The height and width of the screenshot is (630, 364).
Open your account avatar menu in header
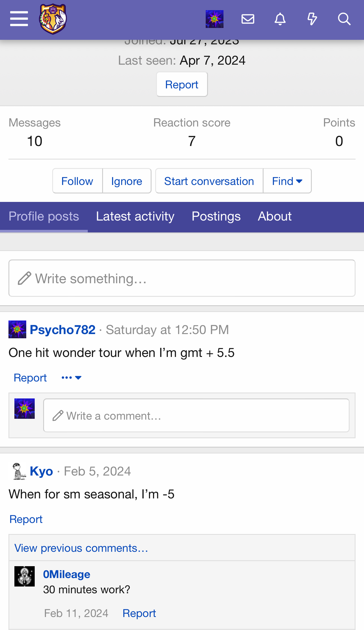(214, 19)
